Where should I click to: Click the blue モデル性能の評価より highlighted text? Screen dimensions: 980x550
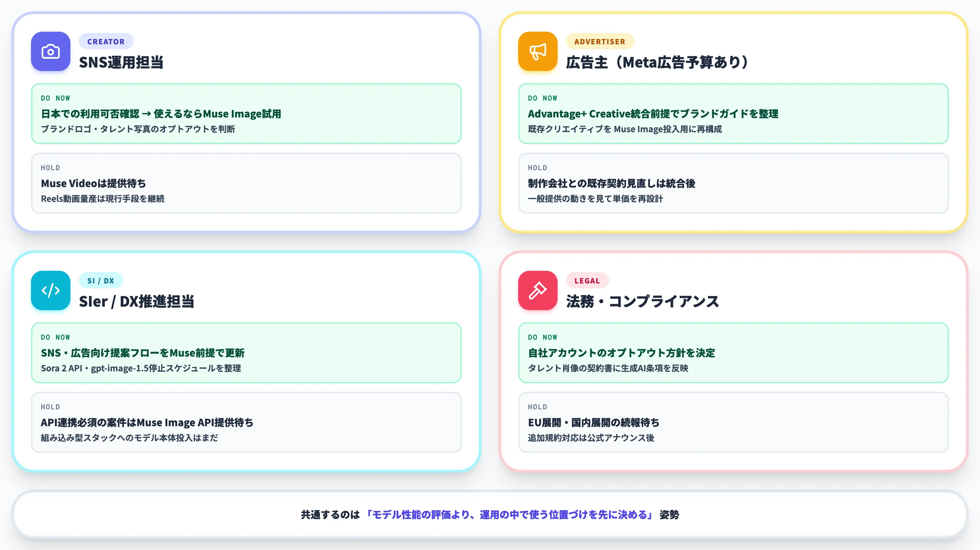(x=509, y=514)
